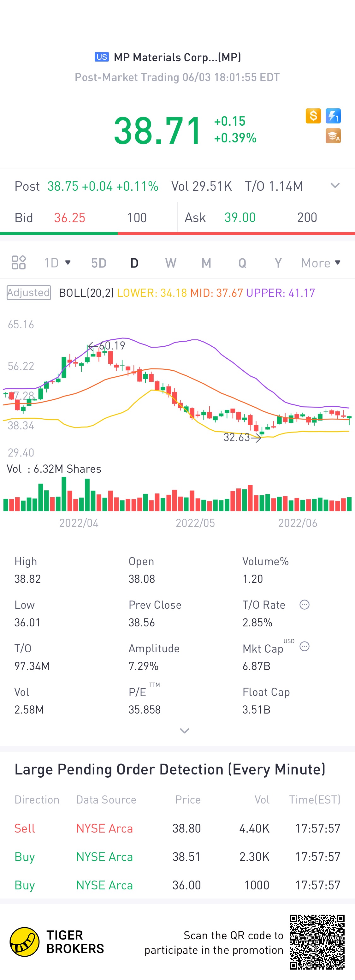This screenshot has width=355, height=980.
Task: Tap the LOWER: 34.18 band value
Action: click(152, 293)
